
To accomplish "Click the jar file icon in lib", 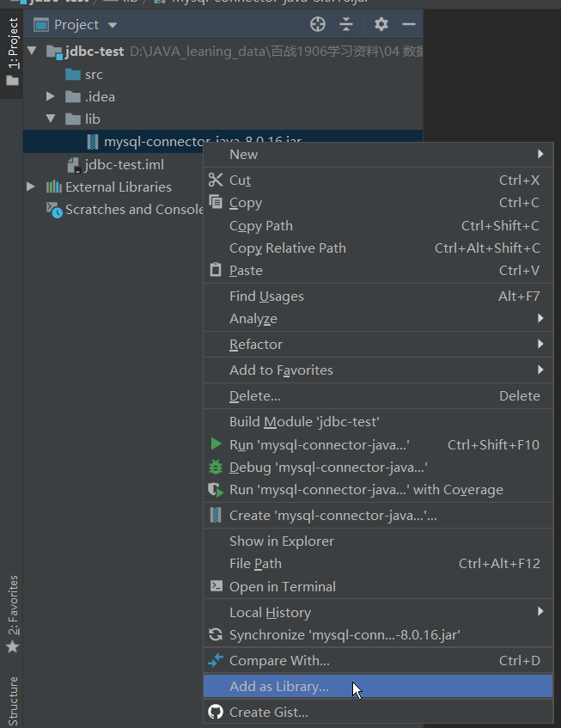I will coord(93,142).
